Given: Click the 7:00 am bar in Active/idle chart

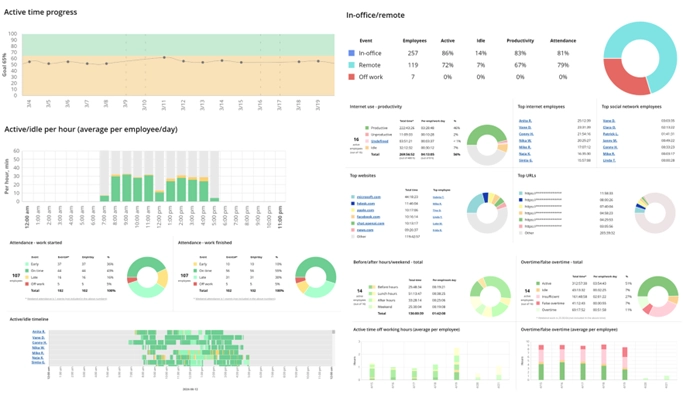Looking at the screenshot, I should pyautogui.click(x=105, y=198).
